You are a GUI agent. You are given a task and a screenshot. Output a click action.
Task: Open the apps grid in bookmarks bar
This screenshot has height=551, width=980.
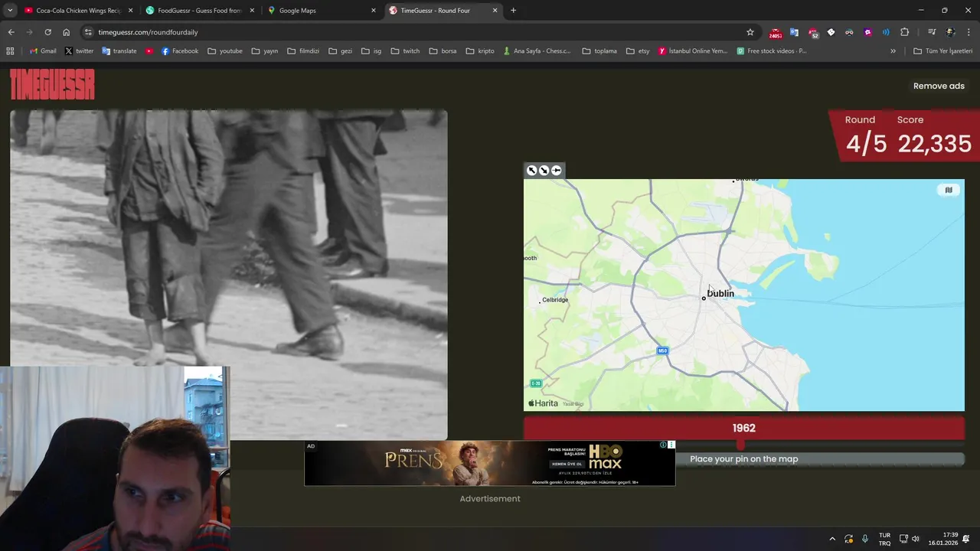pyautogui.click(x=10, y=51)
